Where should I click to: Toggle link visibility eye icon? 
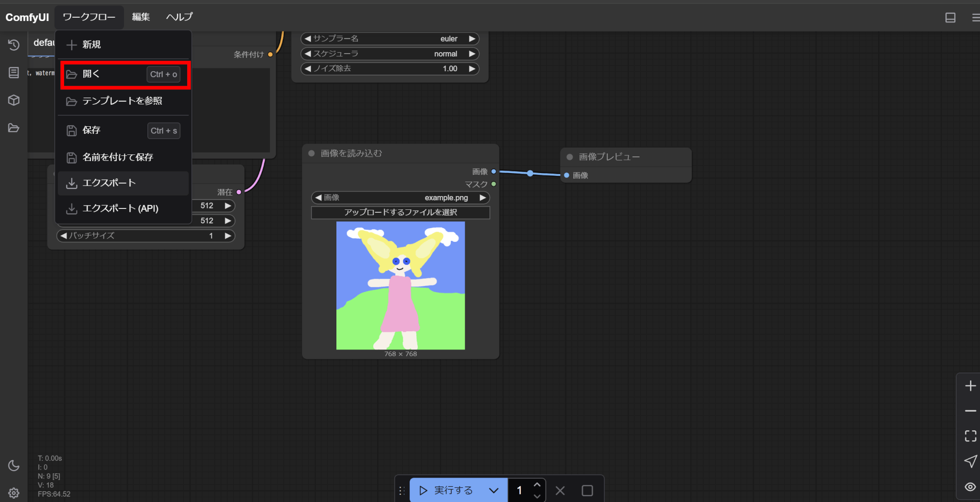(x=970, y=487)
